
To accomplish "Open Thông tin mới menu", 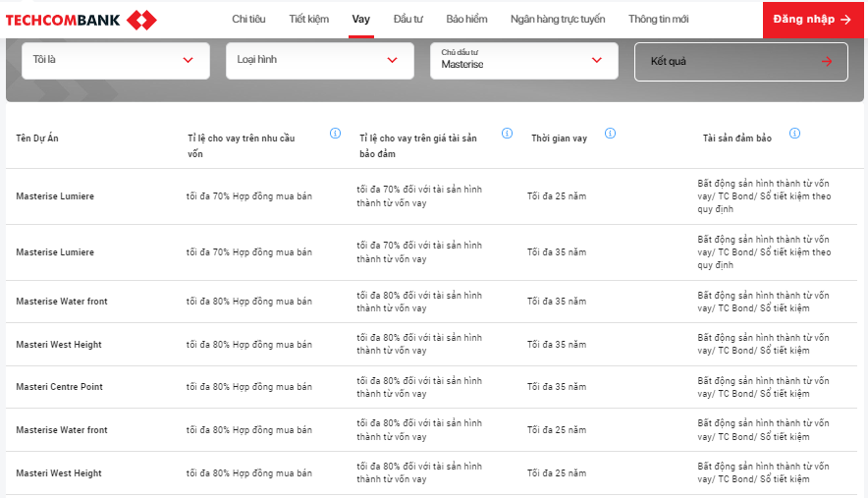I will (x=659, y=19).
